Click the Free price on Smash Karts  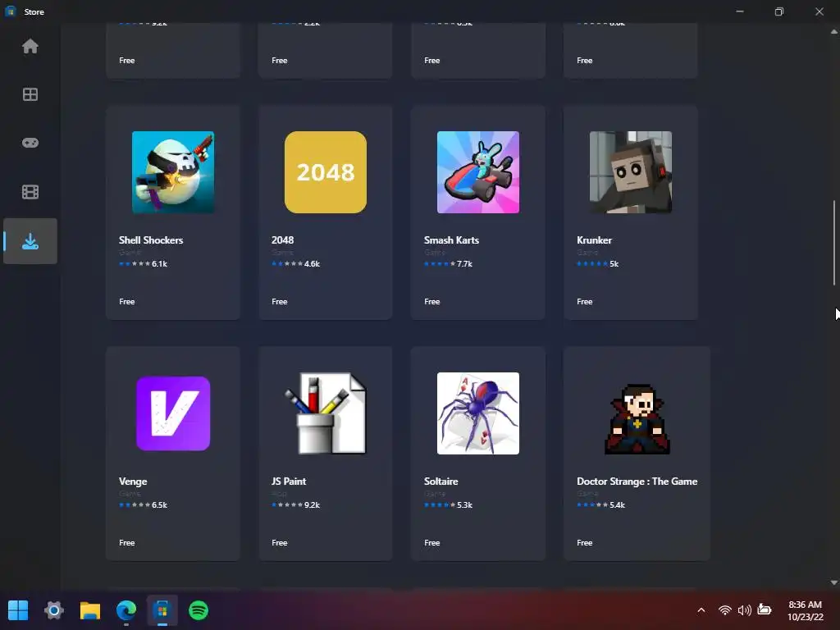tap(432, 302)
